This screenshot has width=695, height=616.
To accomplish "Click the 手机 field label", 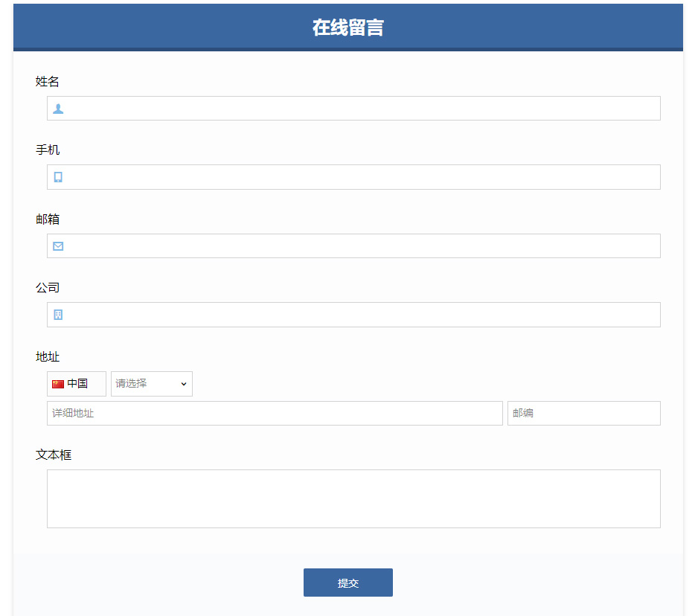I will pyautogui.click(x=48, y=150).
